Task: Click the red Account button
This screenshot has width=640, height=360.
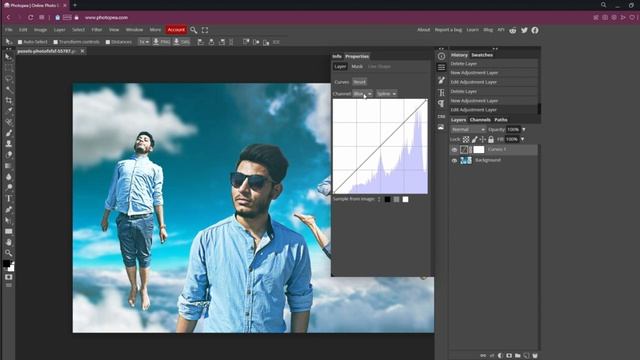Action: (176, 30)
